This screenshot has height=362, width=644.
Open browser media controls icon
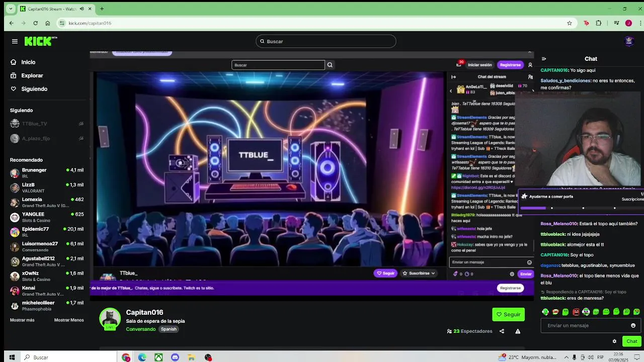click(x=616, y=23)
